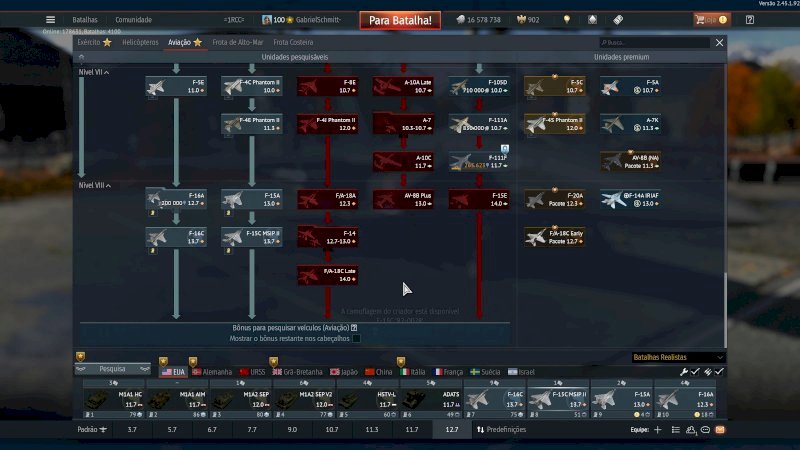Click the vehicle search field
The width and height of the screenshot is (800, 450).
tap(655, 43)
